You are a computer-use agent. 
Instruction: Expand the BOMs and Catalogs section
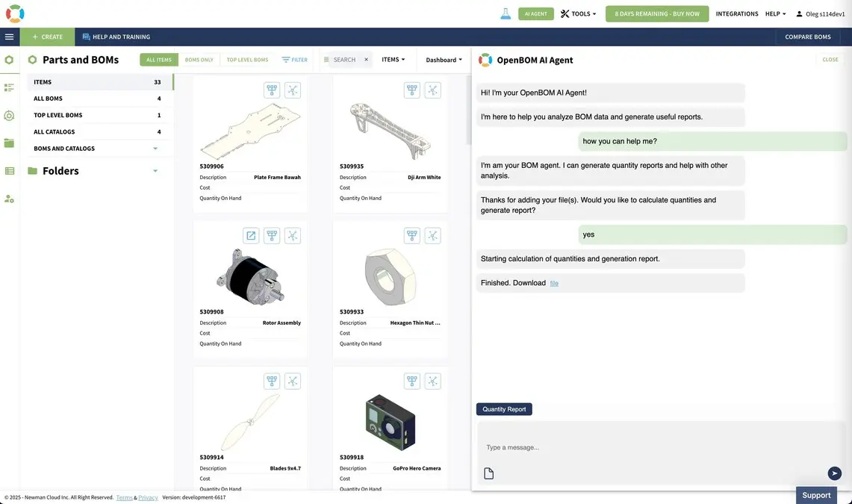click(155, 149)
